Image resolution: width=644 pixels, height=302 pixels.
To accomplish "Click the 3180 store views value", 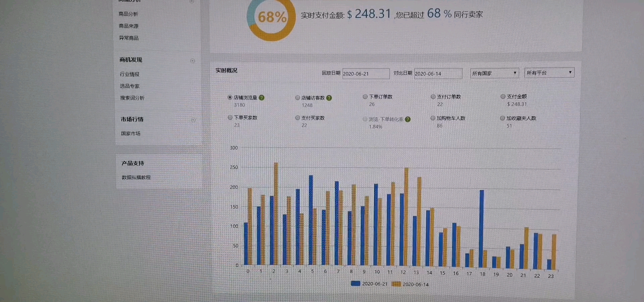I will (239, 105).
